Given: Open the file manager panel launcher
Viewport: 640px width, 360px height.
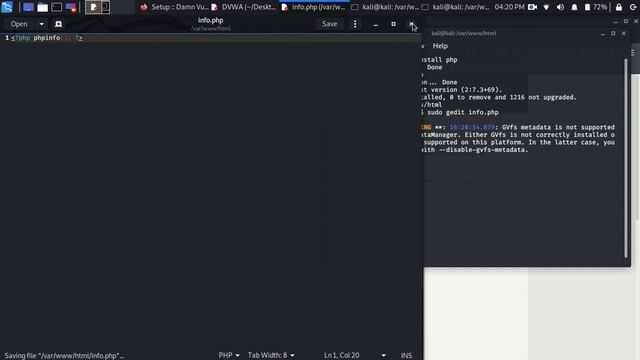Looking at the screenshot, I should tap(42, 7).
